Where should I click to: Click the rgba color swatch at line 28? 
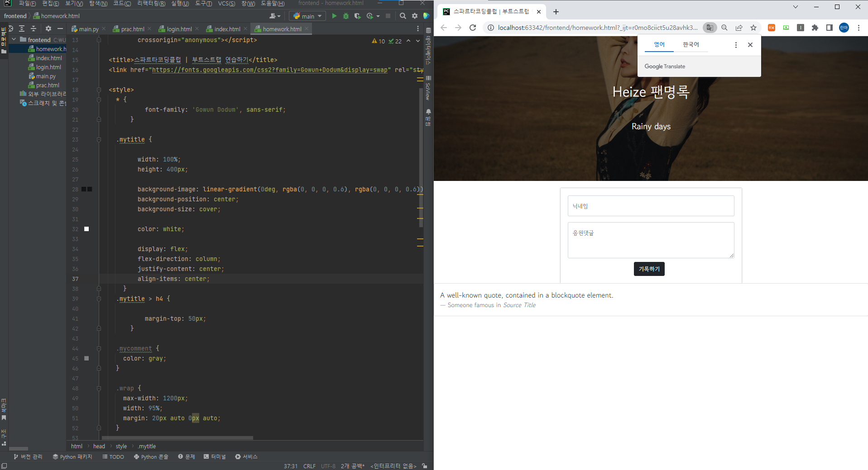point(86,189)
